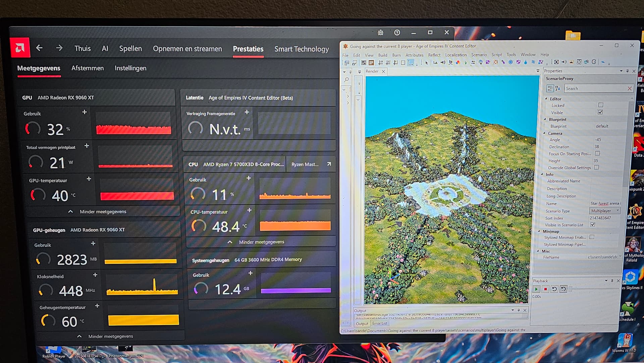Switch to the Afstemmen sub-tab
Viewport: 644px width, 363px height.
(88, 68)
